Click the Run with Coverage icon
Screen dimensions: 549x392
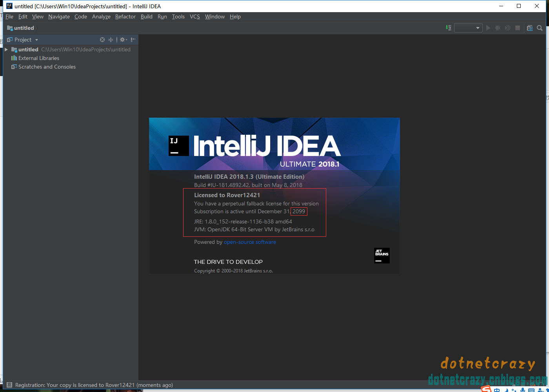(508, 28)
